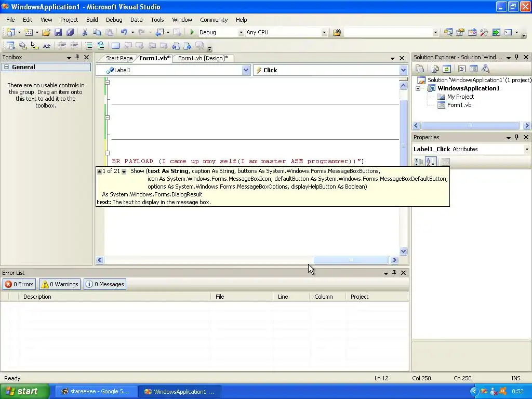Click the Save All icon
532x399 pixels.
click(x=70, y=32)
